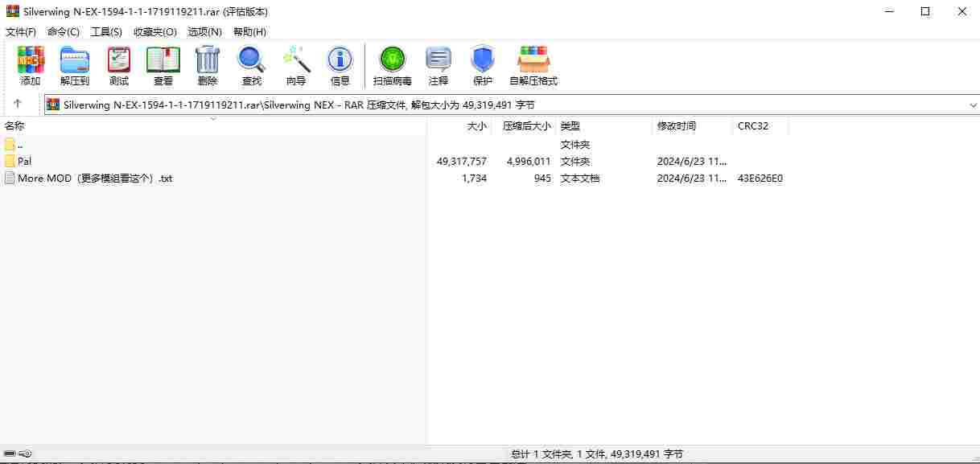Viewport: 980px width, 464px height.
Task: Click the WinRAR icon in title bar
Action: [12, 11]
